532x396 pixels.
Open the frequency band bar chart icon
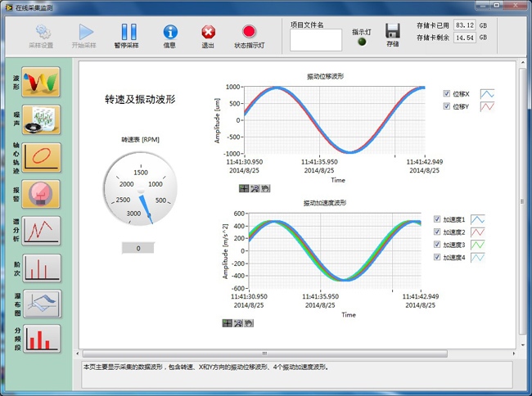pos(42,339)
